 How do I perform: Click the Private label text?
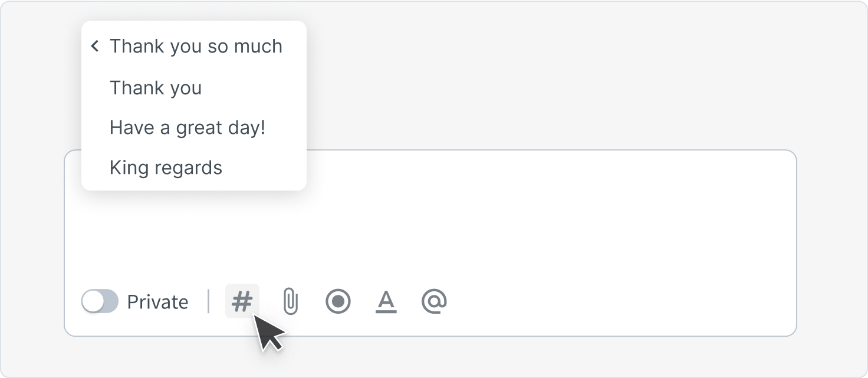[158, 301]
